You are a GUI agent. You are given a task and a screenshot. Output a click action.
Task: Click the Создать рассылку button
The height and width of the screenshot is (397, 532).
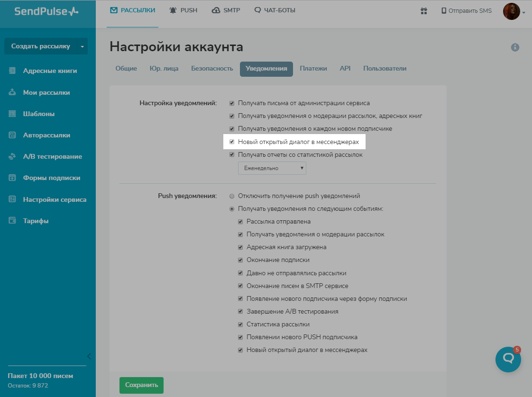coord(41,46)
